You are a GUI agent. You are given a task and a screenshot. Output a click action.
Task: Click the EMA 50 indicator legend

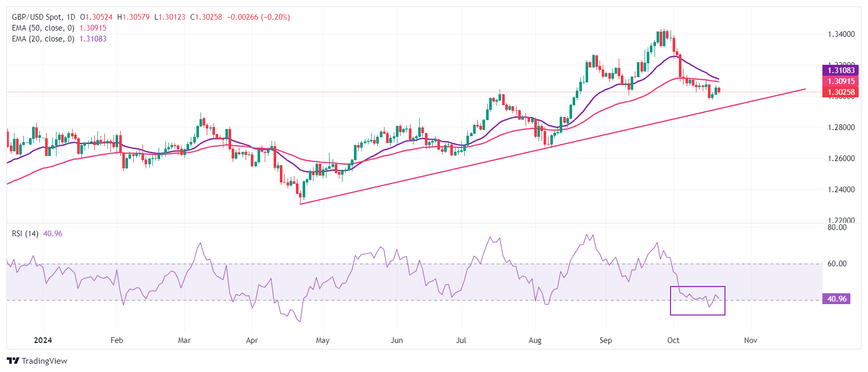point(43,28)
